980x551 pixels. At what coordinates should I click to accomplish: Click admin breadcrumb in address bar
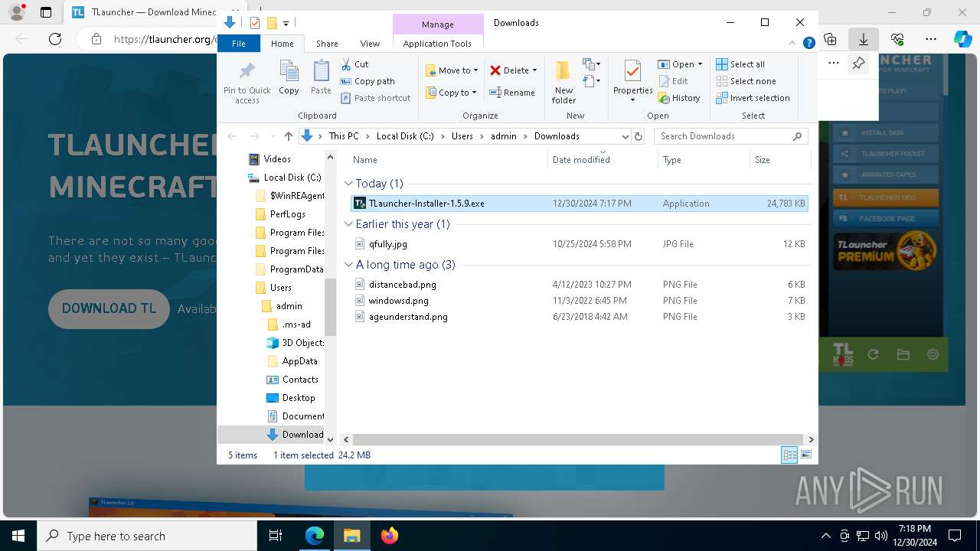tap(503, 136)
